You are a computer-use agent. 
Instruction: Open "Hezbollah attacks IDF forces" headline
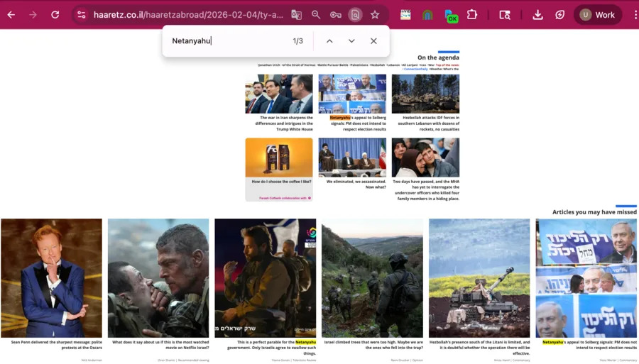click(429, 123)
